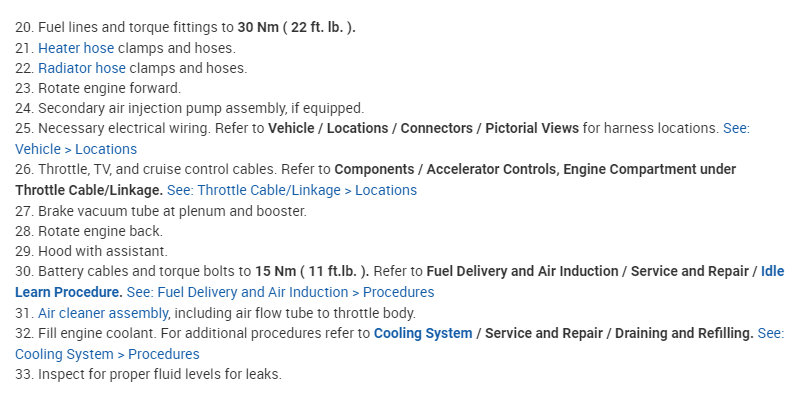
Task: Click the 30 Nm ( 22 ft. lb. ) torque value
Action: pos(296,27)
